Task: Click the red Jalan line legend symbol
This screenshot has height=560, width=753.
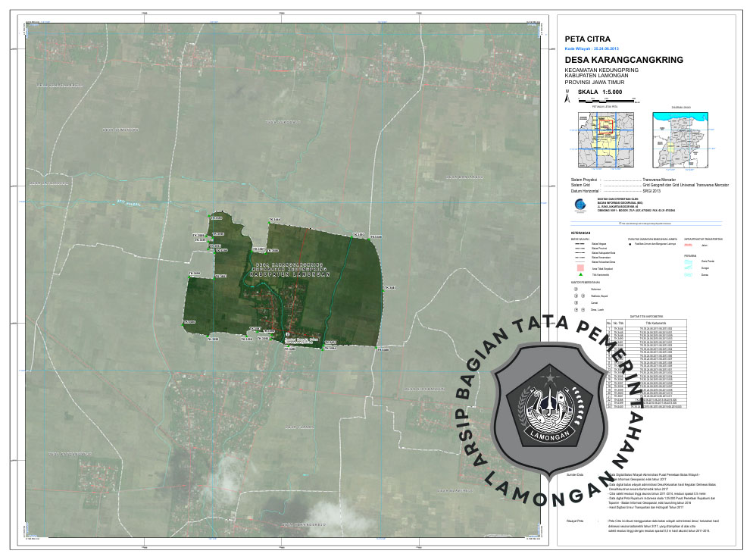Action: click(x=689, y=244)
